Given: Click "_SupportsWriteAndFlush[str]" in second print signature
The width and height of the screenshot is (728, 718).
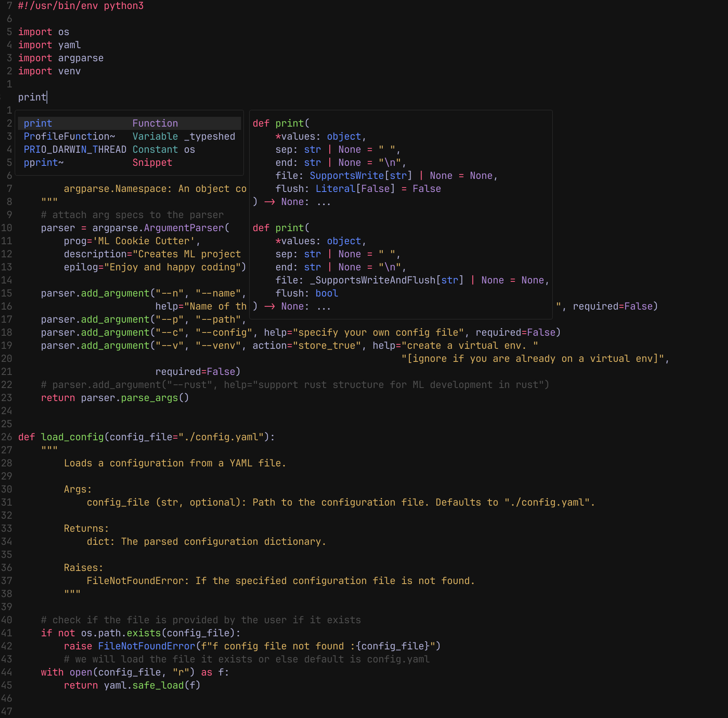Looking at the screenshot, I should click(x=386, y=280).
